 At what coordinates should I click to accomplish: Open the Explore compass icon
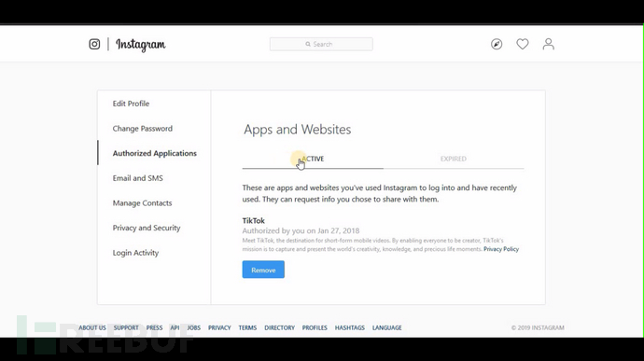(497, 44)
